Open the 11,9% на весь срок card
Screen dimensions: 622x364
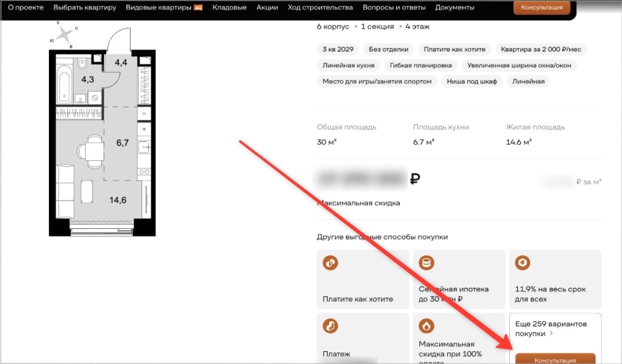[x=555, y=279]
